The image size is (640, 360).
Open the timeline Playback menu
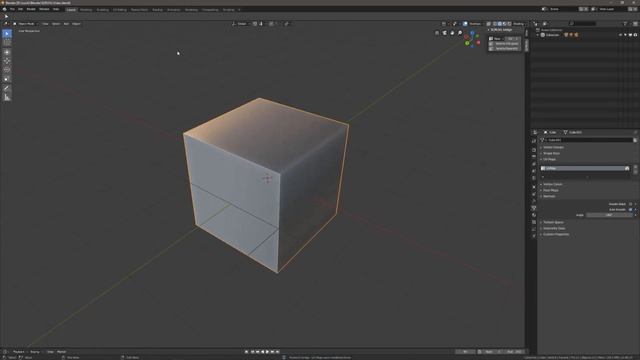pyautogui.click(x=19, y=352)
